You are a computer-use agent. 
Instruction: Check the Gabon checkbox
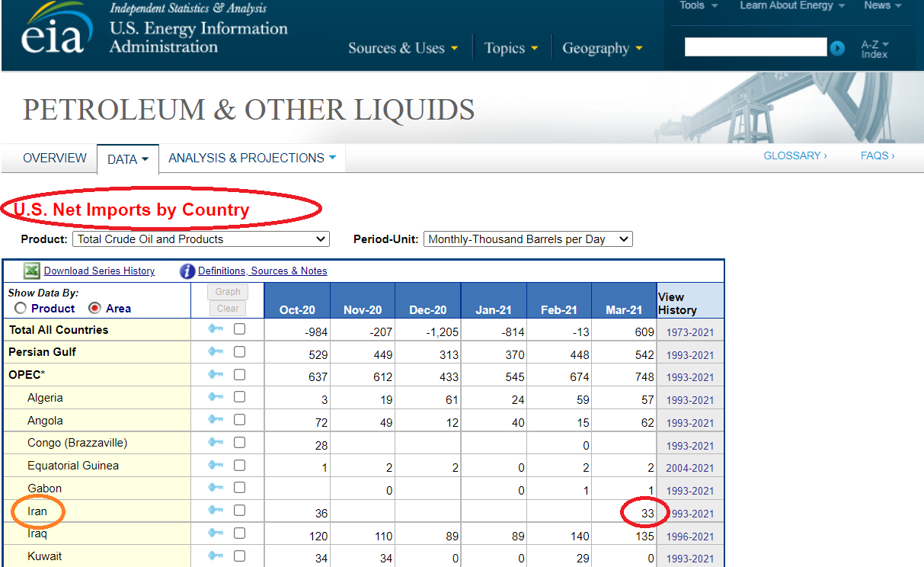coord(239,488)
